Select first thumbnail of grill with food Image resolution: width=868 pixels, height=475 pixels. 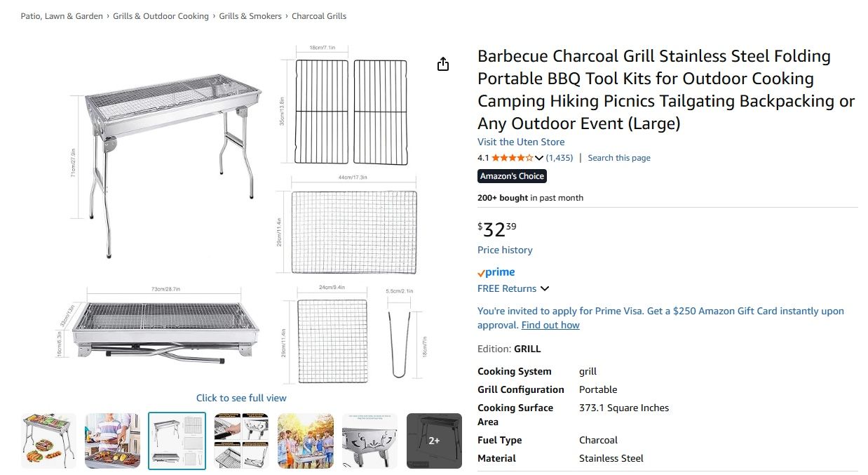(x=49, y=441)
